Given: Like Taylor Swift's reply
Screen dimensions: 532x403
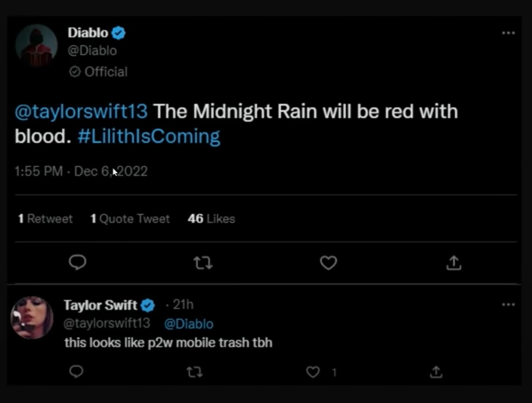Looking at the screenshot, I should 313,372.
